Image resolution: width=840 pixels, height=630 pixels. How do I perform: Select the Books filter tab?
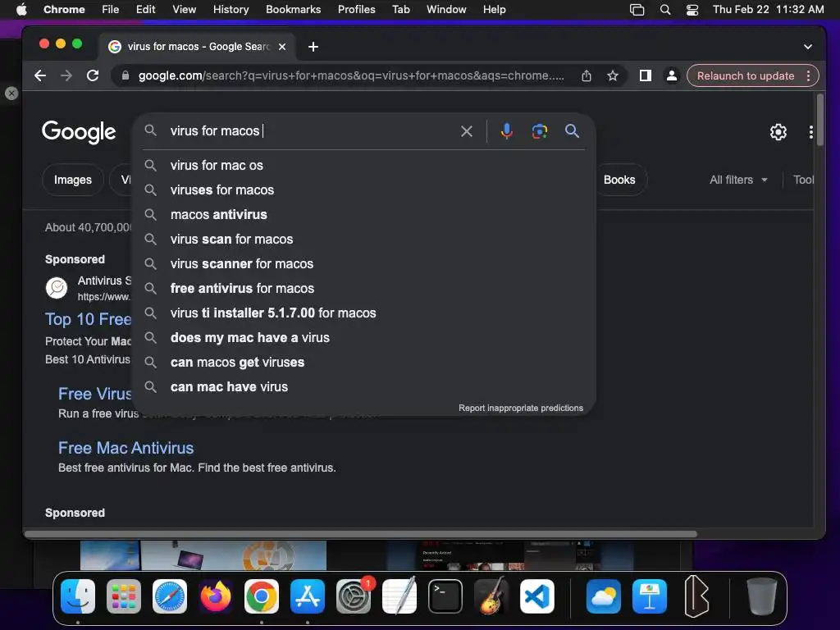pyautogui.click(x=619, y=180)
